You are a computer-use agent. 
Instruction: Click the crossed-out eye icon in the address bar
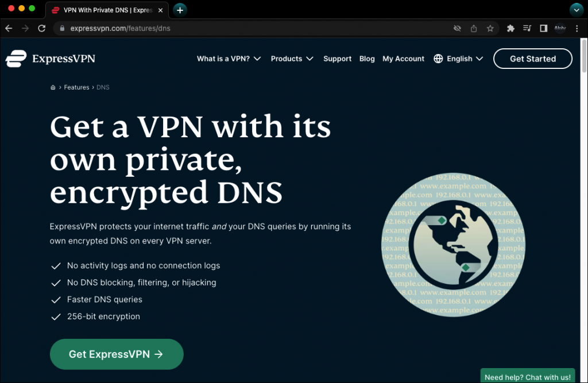(457, 28)
